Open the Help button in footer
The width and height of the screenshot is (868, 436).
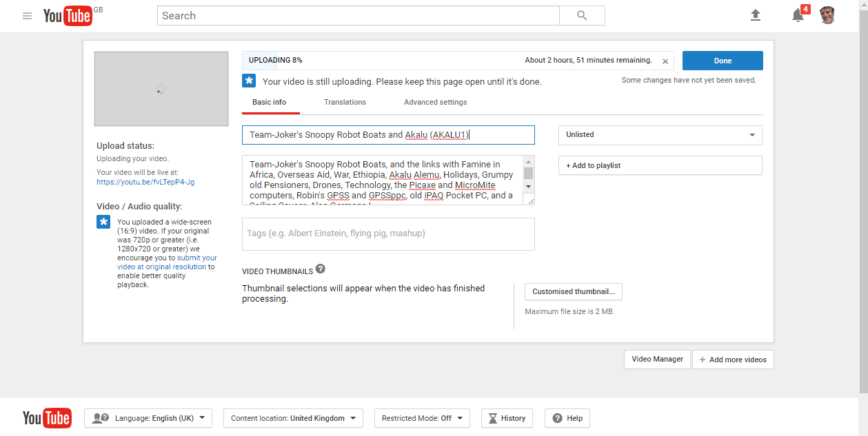567,418
